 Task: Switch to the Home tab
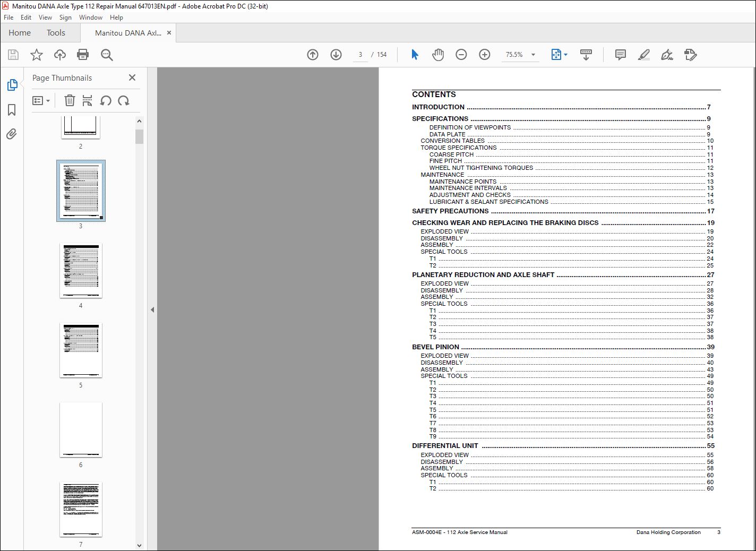[20, 33]
